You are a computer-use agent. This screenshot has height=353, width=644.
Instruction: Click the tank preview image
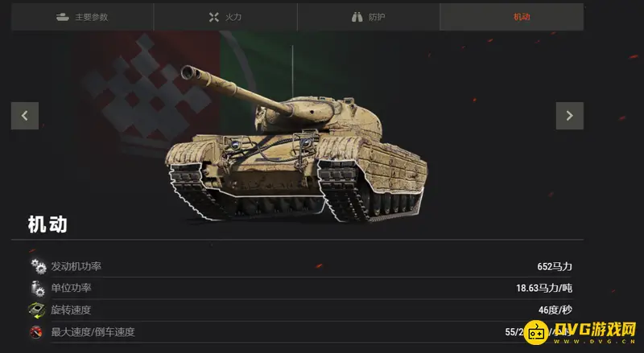tap(296, 144)
